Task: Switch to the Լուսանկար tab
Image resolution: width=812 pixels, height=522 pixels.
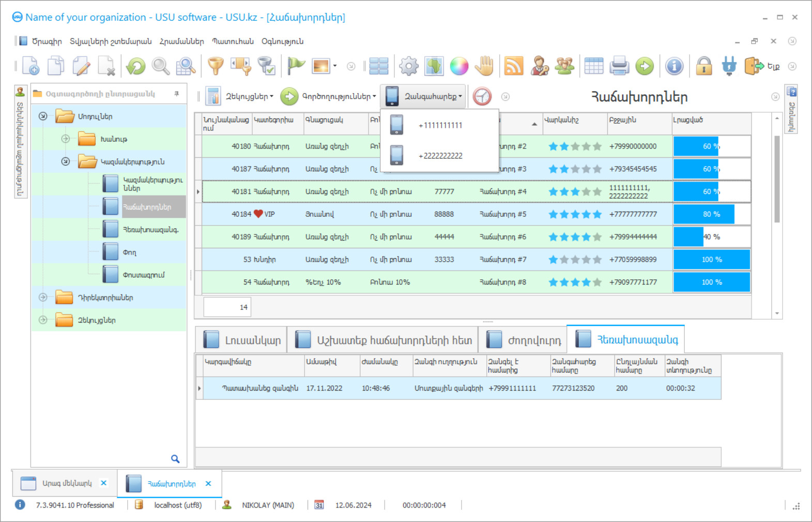Action: (242, 340)
